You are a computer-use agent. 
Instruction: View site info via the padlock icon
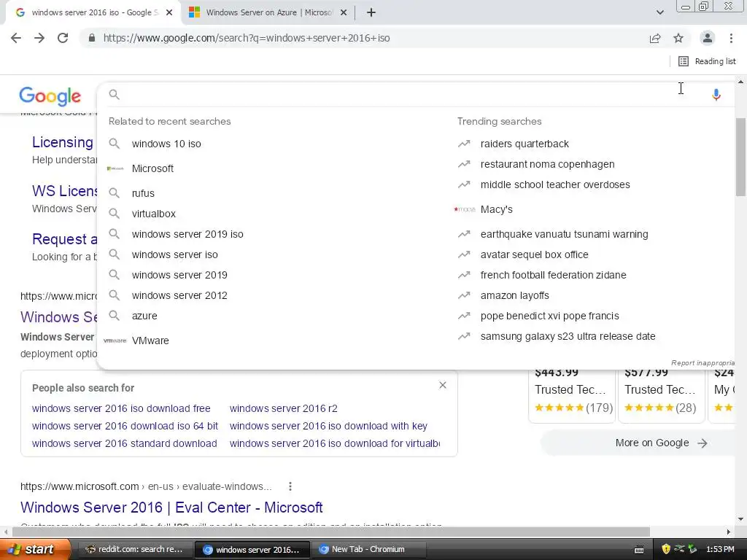click(92, 38)
